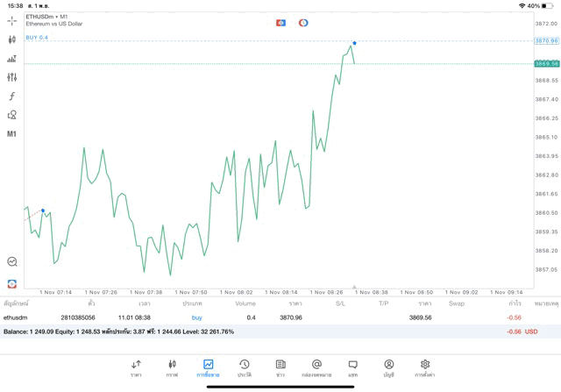This screenshot has height=392, width=561.
Task: Open the drawing objects shapes icon
Action: 11,115
